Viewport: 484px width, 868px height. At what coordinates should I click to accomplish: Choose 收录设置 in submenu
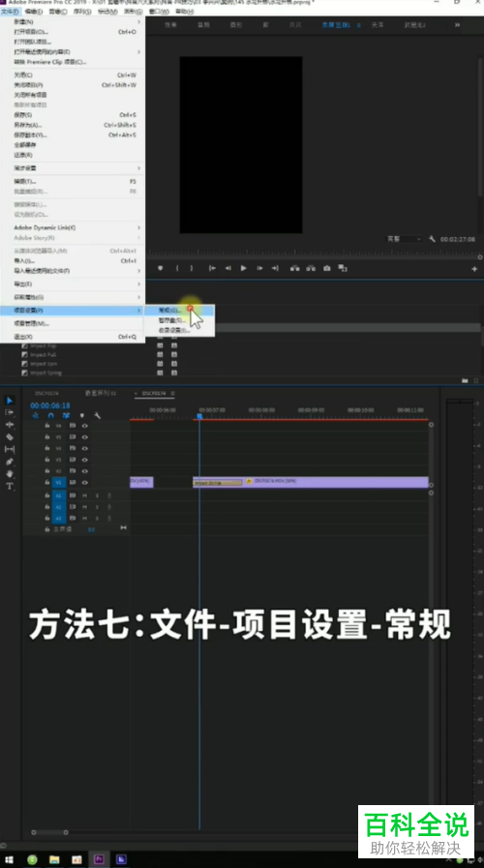(179, 330)
